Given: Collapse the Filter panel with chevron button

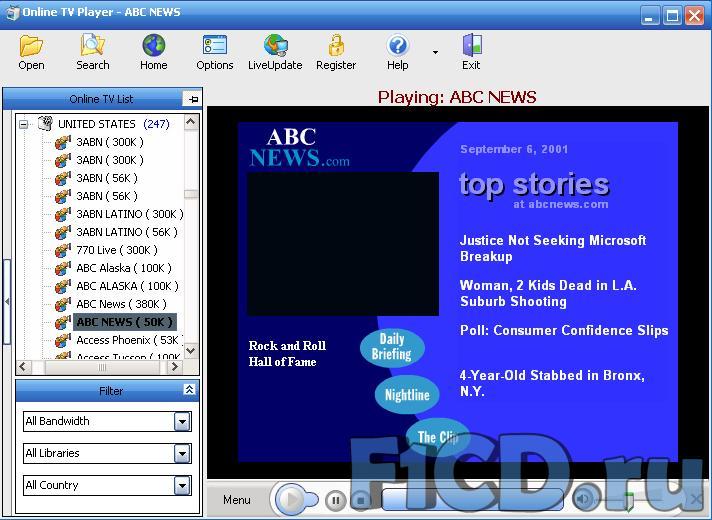Looking at the screenshot, I should pos(189,389).
